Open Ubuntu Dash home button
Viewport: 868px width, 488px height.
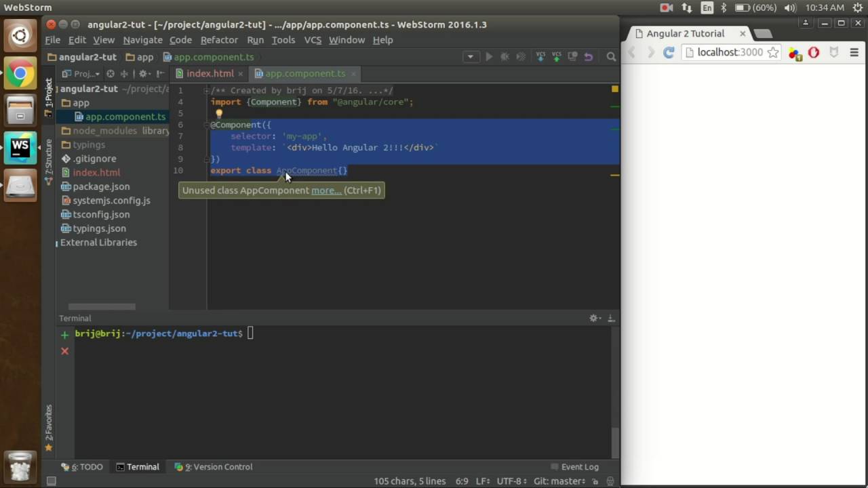[x=20, y=37]
